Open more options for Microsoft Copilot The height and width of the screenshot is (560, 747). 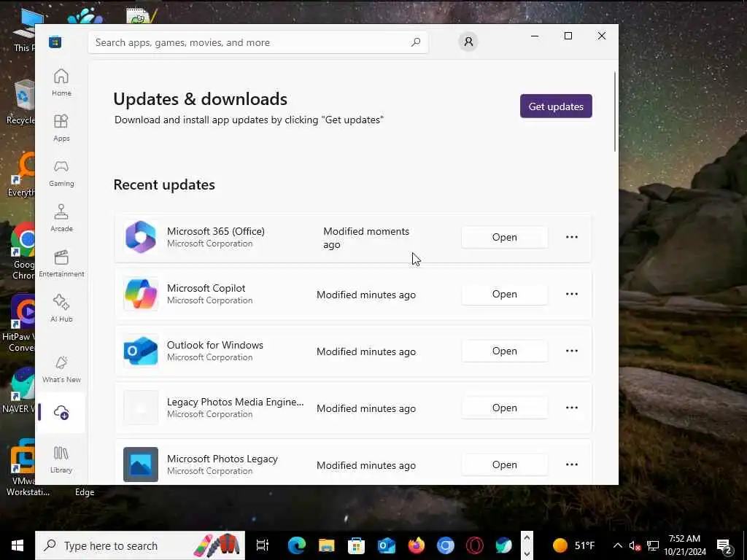pos(572,294)
